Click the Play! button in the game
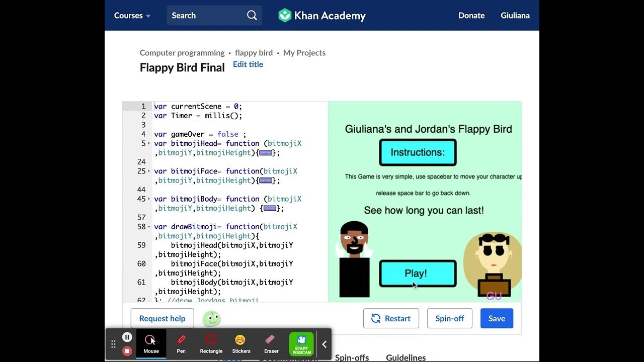Screen dimensions: 644x362 [x=418, y=274]
